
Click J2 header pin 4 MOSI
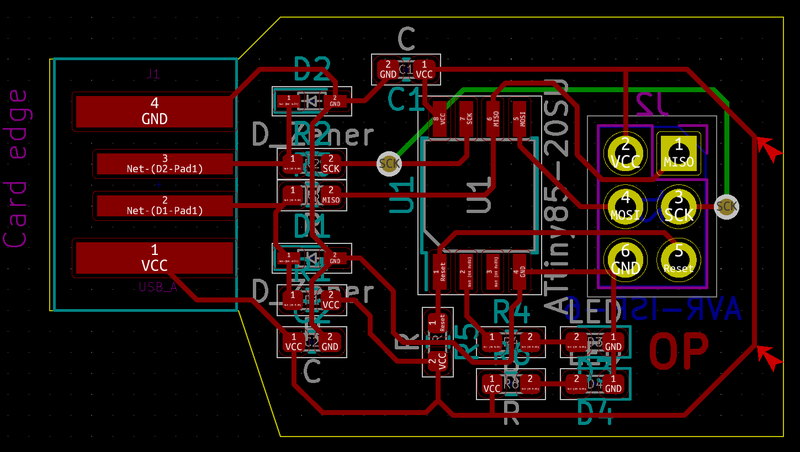[625, 206]
